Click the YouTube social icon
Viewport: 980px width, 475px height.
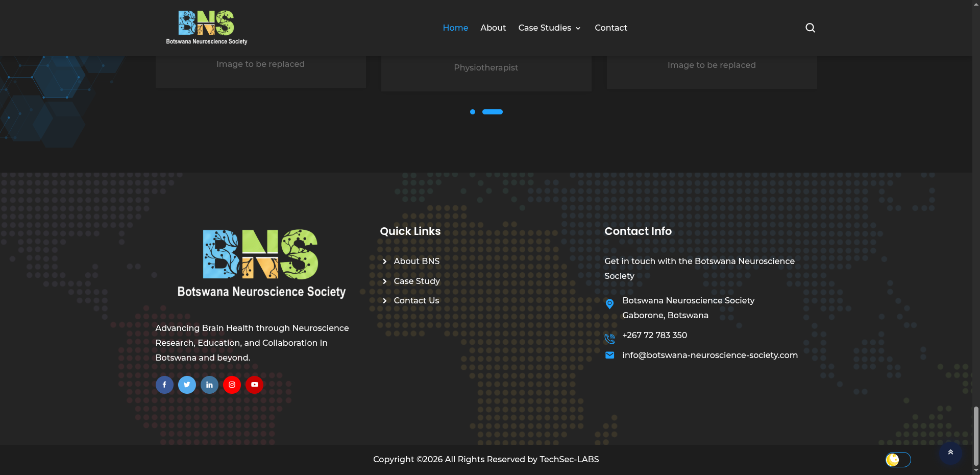click(x=254, y=385)
